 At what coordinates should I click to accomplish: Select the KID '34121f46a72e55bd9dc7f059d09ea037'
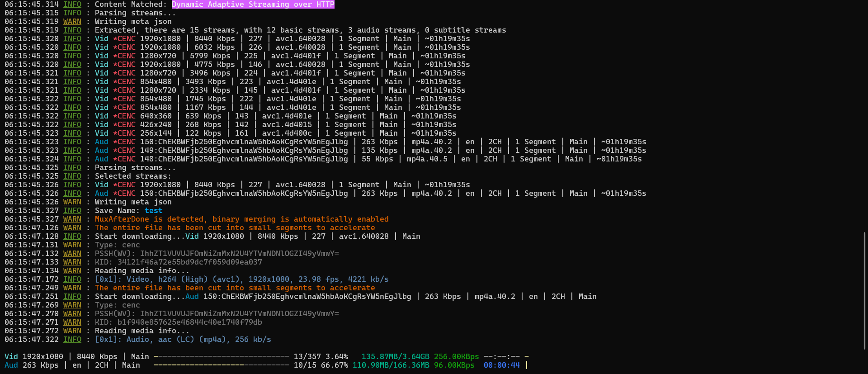190,262
